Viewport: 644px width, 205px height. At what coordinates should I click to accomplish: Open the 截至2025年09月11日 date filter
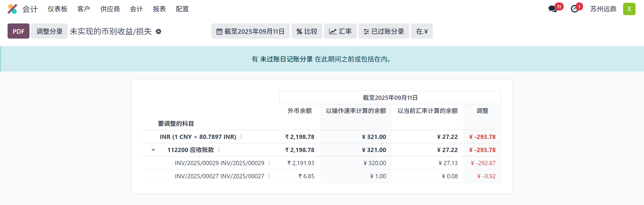pyautogui.click(x=250, y=31)
